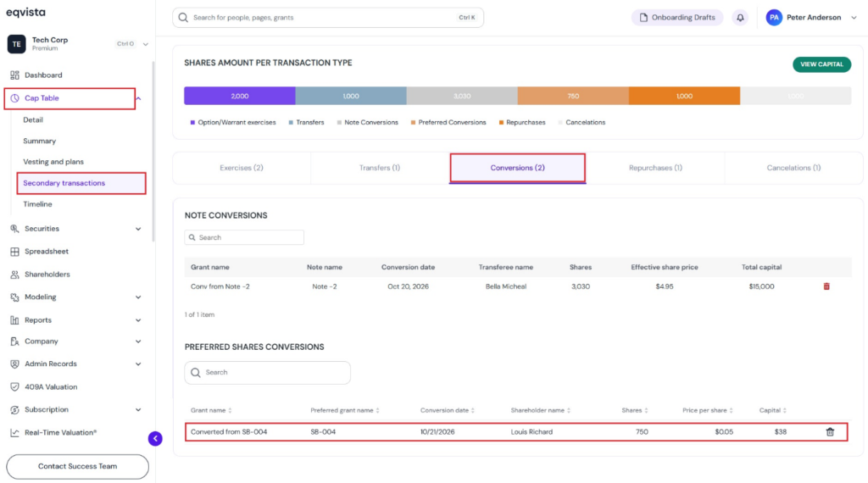Select the Conversions (2) tab

click(x=518, y=168)
